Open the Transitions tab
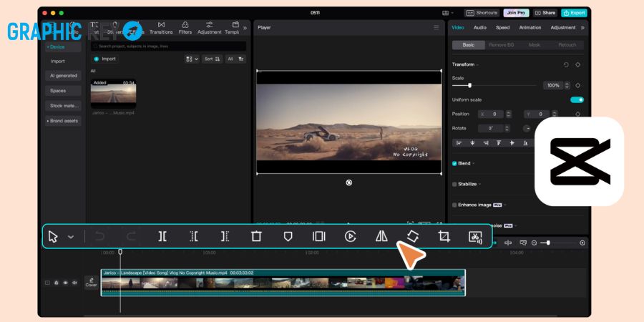This screenshot has height=322, width=644. (161, 28)
